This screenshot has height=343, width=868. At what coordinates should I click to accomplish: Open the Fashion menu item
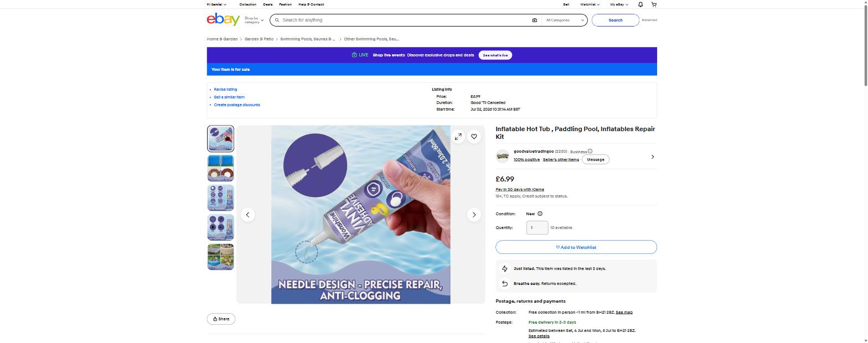tap(285, 4)
